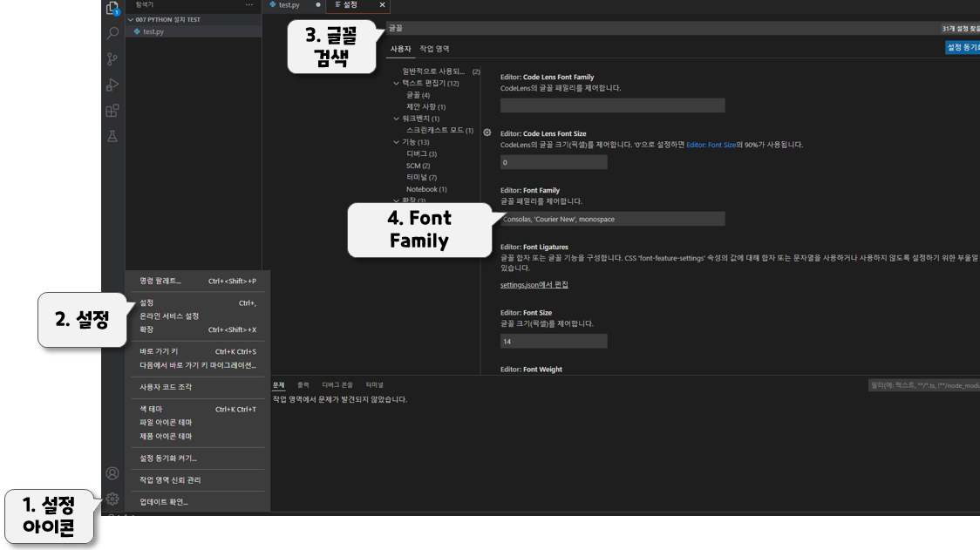Screen dimensions: 980x550
Task: Click the 설정 동기화 button at top right
Action: 963,47
